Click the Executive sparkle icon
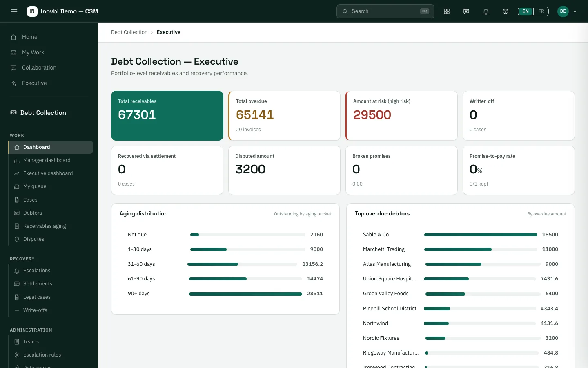588x368 pixels. 13,83
